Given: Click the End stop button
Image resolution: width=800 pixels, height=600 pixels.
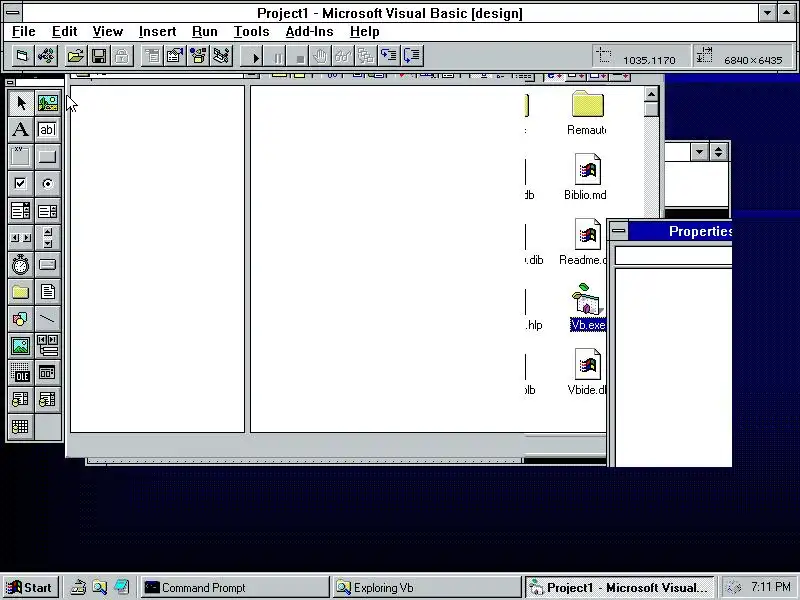Looking at the screenshot, I should coord(299,56).
